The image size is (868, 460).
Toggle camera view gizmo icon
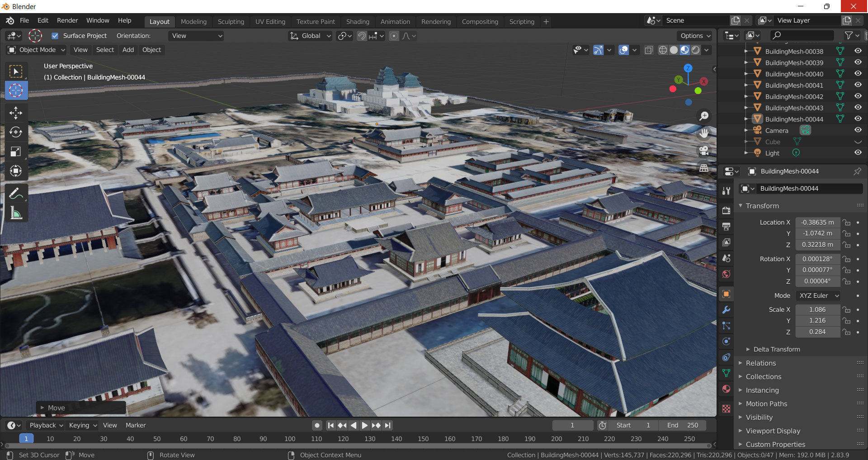coord(704,150)
